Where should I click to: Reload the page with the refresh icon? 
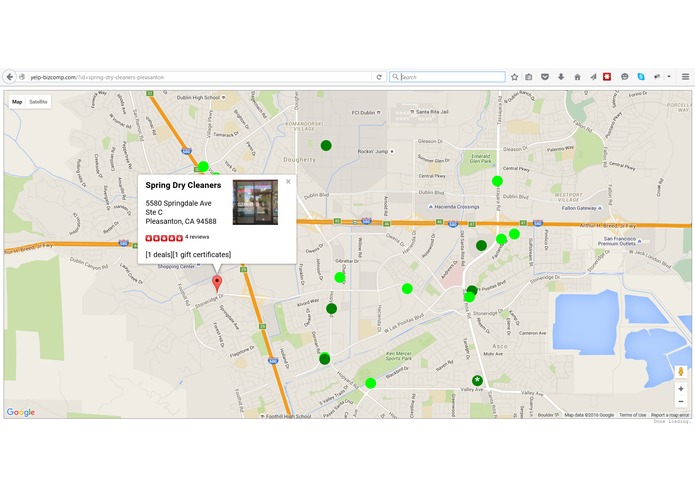coord(379,77)
